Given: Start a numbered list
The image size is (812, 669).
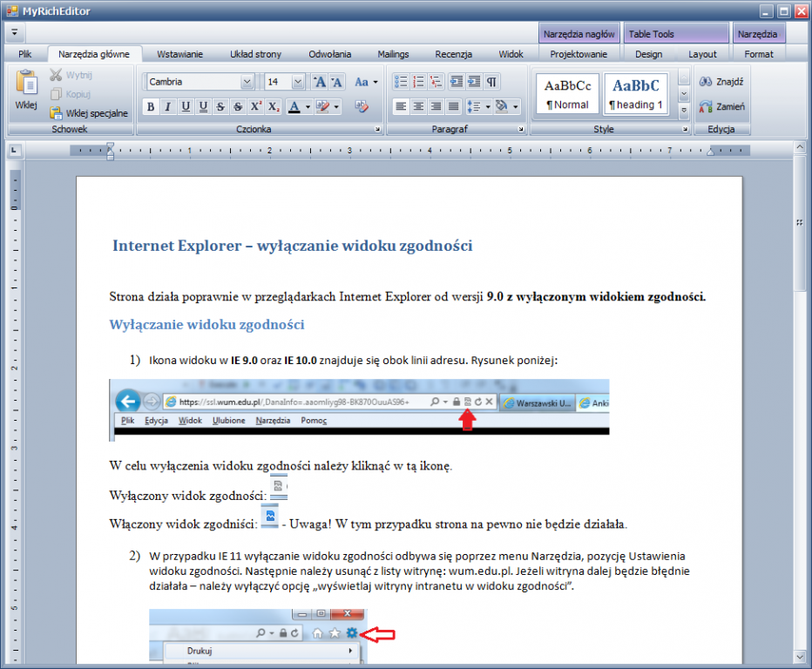Looking at the screenshot, I should (418, 82).
